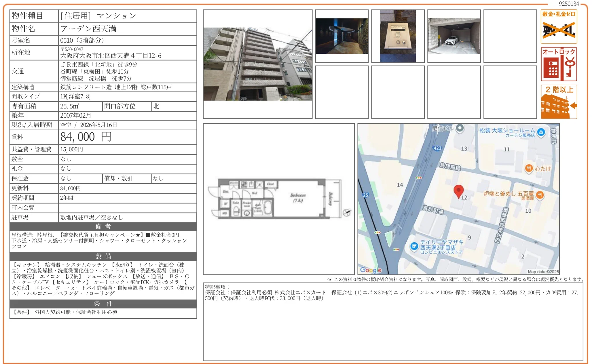Image resolution: width=592 pixels, height=364 pixels.
Task: Open the intercom panel photo
Action: coord(398,36)
